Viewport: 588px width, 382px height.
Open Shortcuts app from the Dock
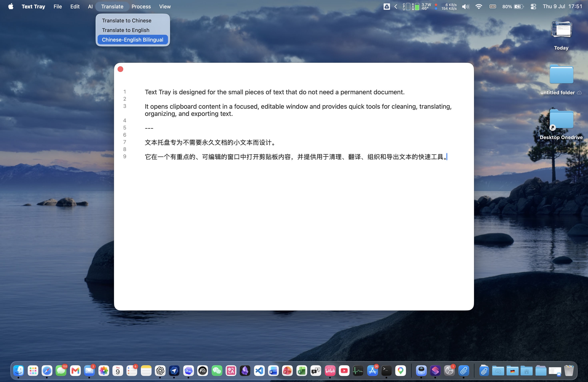pyautogui.click(x=435, y=370)
